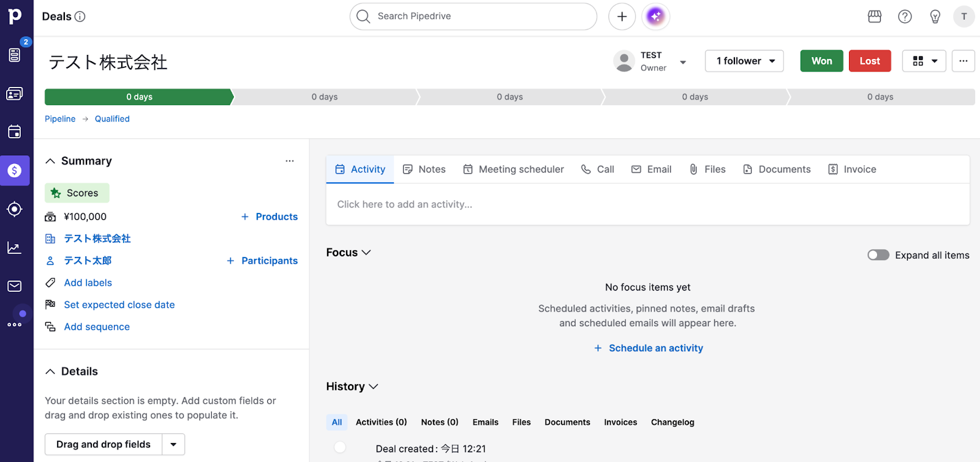Collapse the Summary section
The height and width of the screenshot is (462, 980).
click(50, 161)
